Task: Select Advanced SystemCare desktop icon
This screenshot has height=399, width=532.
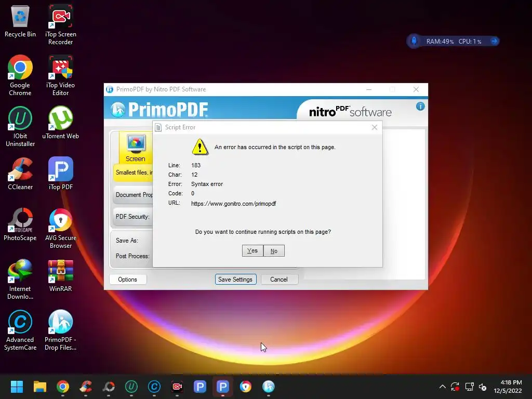Action: (20, 330)
